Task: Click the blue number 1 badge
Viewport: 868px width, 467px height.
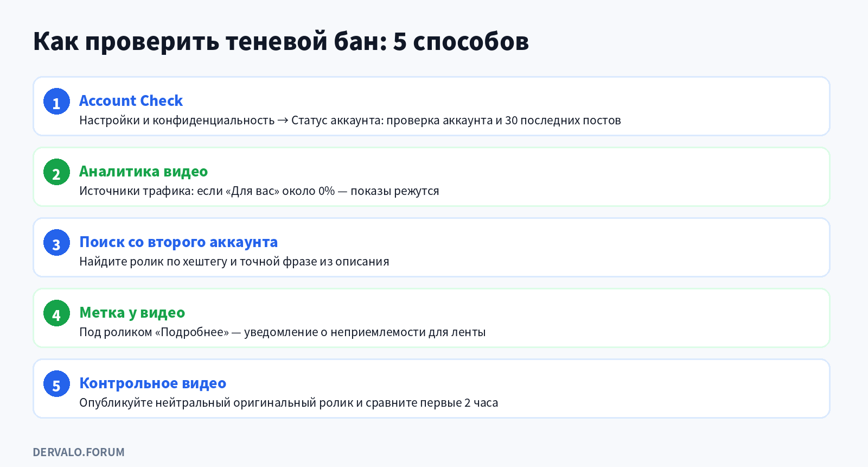Action: 56,102
